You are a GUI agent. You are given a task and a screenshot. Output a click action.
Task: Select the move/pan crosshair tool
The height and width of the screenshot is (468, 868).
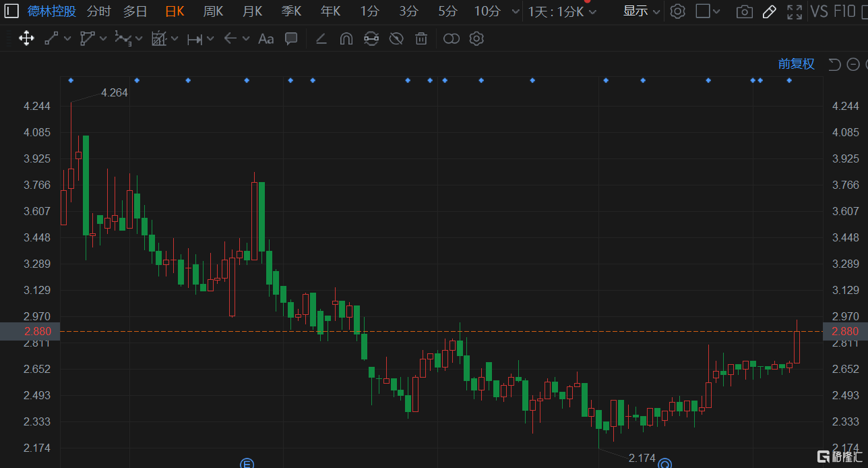point(26,38)
